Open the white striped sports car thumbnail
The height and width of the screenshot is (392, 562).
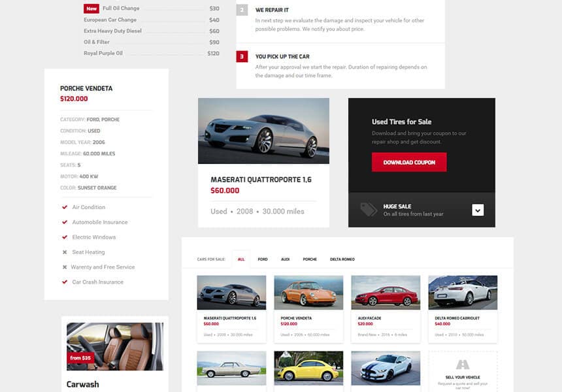pos(386,368)
